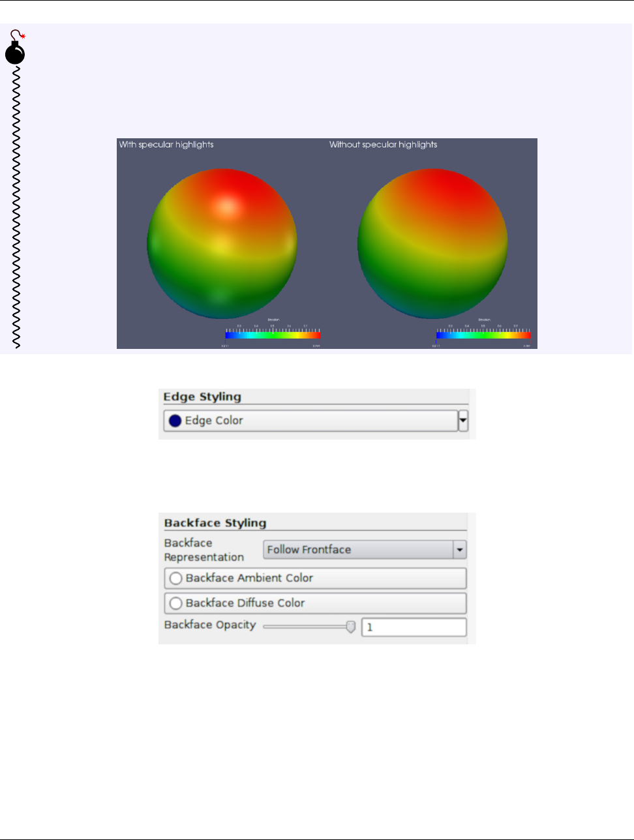The image size is (634, 840).
Task: Click the sphere without specular highlights
Action: click(x=432, y=243)
